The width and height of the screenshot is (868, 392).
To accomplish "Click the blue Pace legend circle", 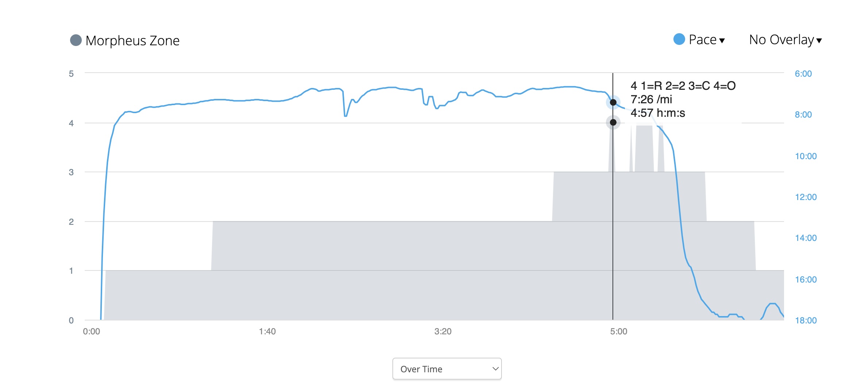I will coord(679,39).
